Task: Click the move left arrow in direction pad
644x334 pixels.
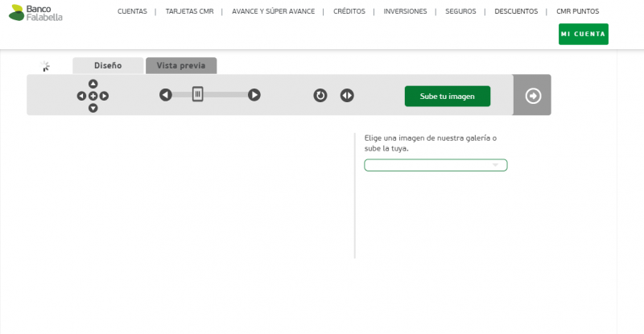Action: (x=81, y=96)
